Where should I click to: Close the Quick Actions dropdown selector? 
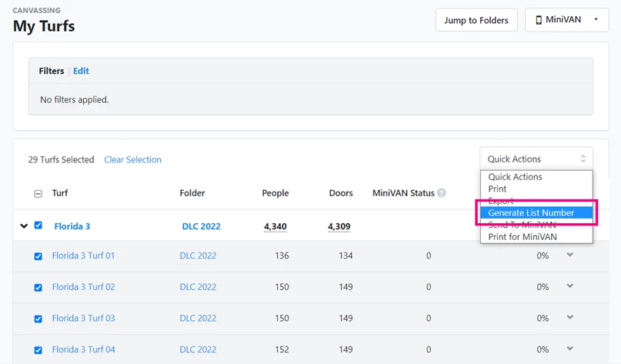tap(536, 159)
